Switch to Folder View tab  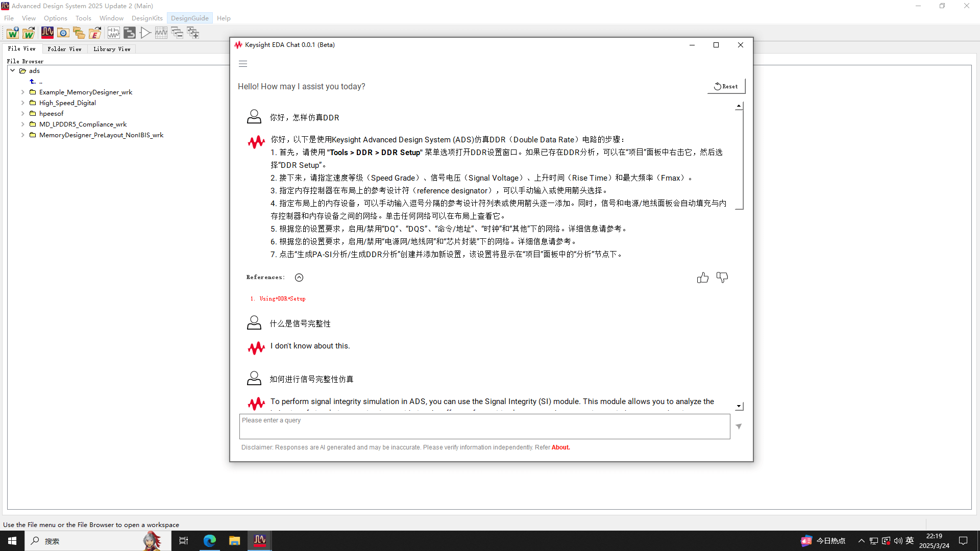coord(64,49)
